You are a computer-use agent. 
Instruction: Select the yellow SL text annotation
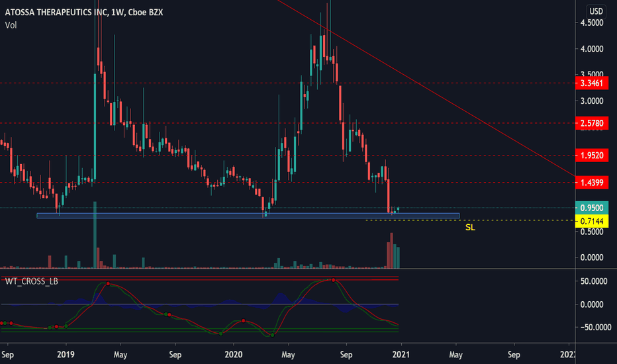click(x=470, y=228)
